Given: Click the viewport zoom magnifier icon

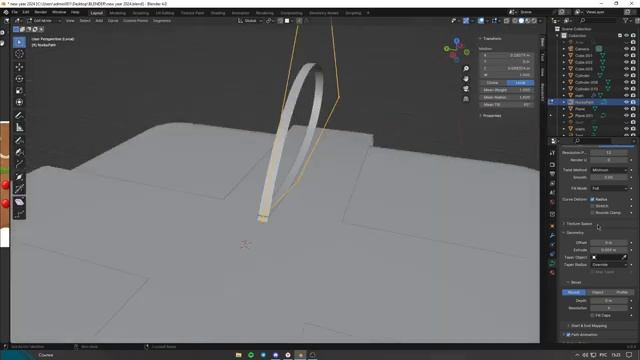Looking at the screenshot, I should [x=466, y=69].
